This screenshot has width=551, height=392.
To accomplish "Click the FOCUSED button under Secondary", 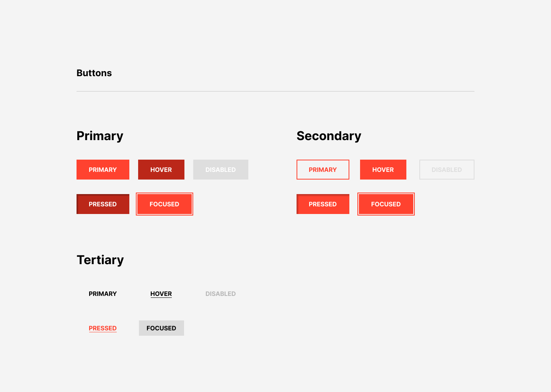I will tap(386, 204).
